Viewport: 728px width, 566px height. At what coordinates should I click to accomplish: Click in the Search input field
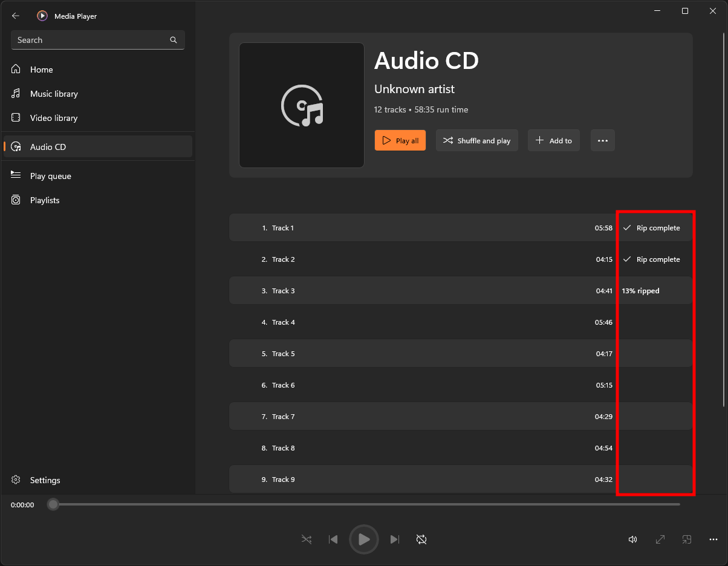[x=91, y=40]
